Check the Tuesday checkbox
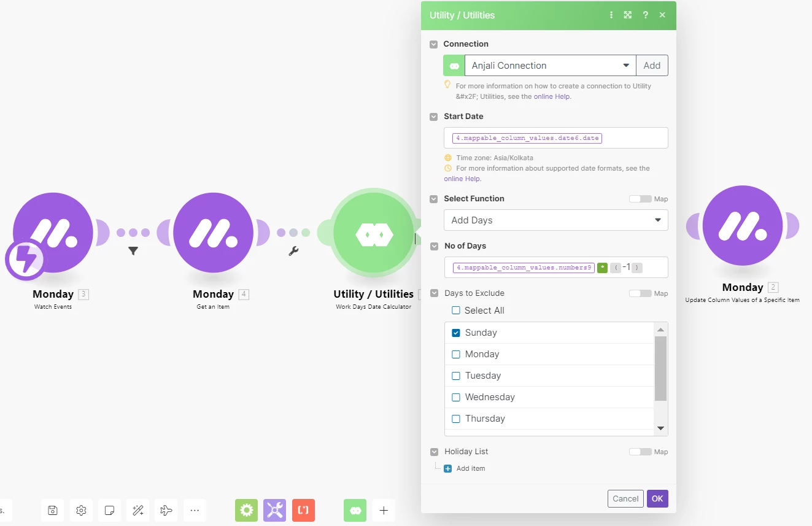Screen dimensions: 812x526 (x=456, y=376)
